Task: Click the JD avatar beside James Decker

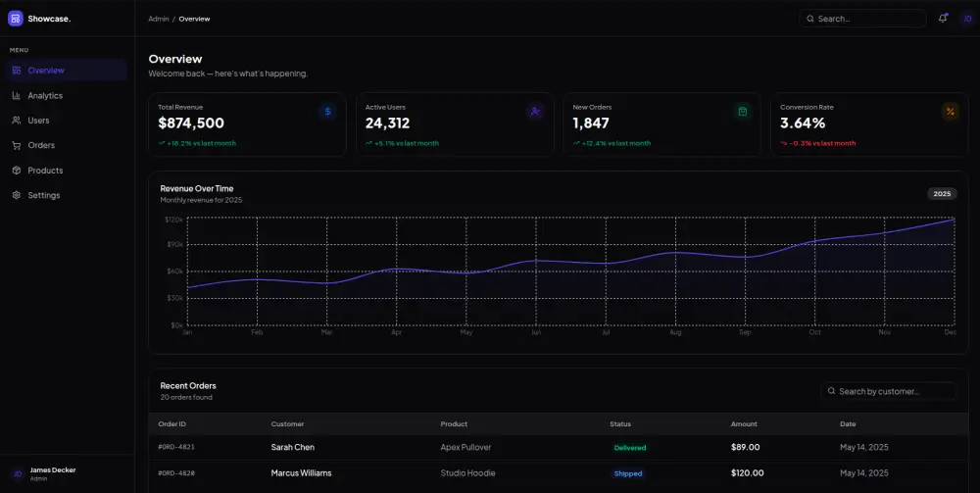Action: click(x=18, y=473)
